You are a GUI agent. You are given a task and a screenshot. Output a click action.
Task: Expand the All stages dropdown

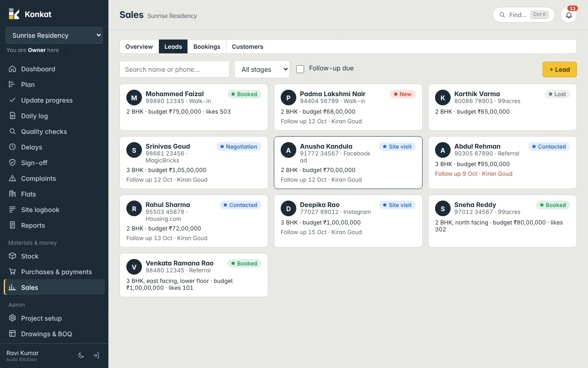click(262, 69)
